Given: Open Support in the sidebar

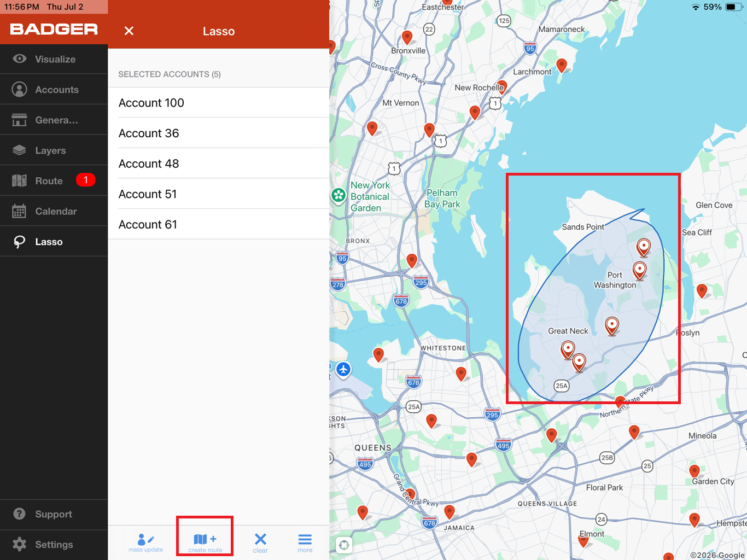Looking at the screenshot, I should pyautogui.click(x=54, y=514).
